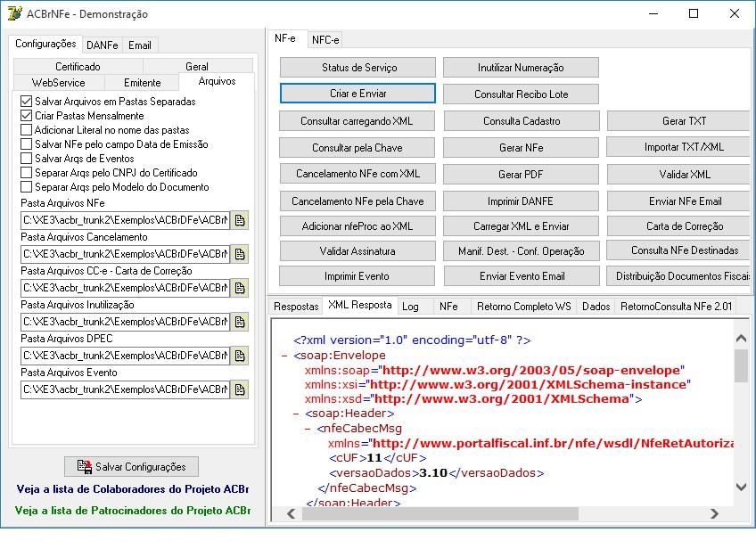Click the Pasta Arquivos Cancelamento path field
The height and width of the screenshot is (549, 756).
coord(126,254)
